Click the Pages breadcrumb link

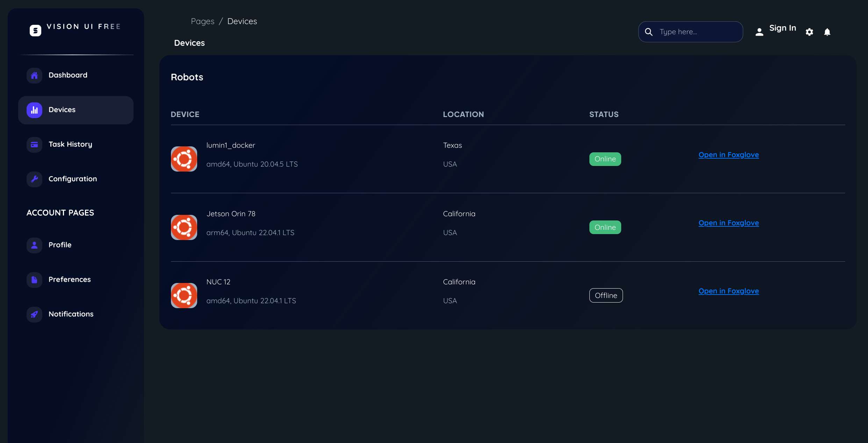pyautogui.click(x=202, y=21)
